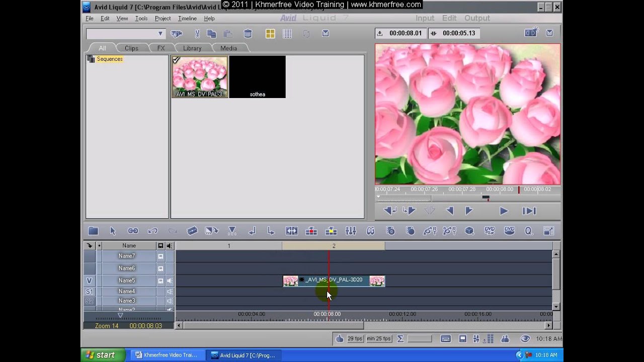This screenshot has height=362, width=644.
Task: Open the project window menu checkbox icon
Action: point(326,33)
